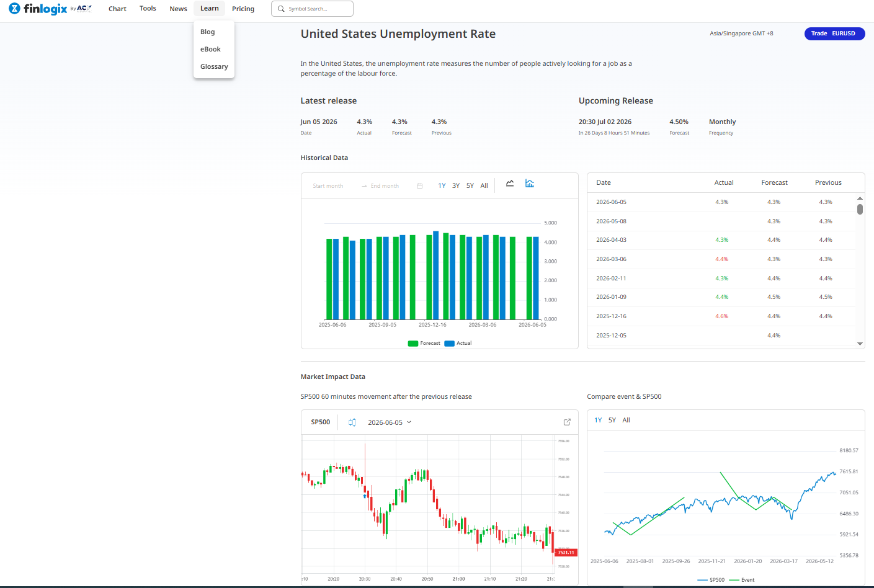
Task: Click the Trade EURUSD button
Action: (x=834, y=33)
